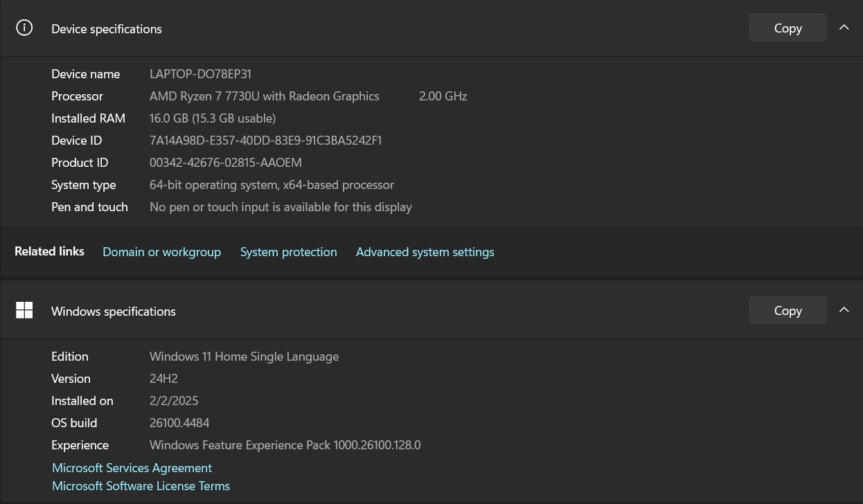
Task: Collapse the Device specifications section
Action: [x=844, y=28]
